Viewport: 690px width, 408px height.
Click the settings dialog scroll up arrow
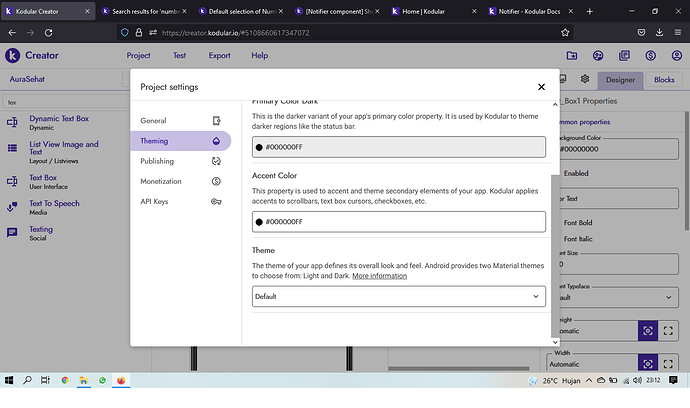click(555, 104)
